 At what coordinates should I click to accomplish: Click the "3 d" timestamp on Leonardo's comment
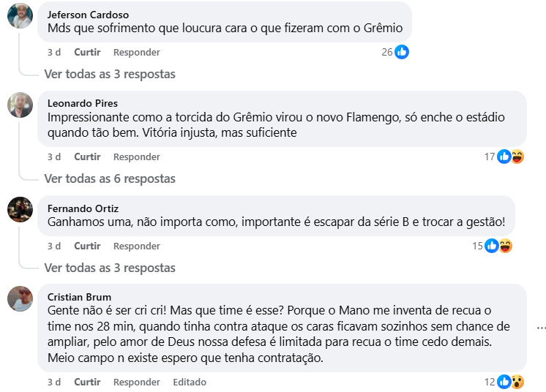54,157
